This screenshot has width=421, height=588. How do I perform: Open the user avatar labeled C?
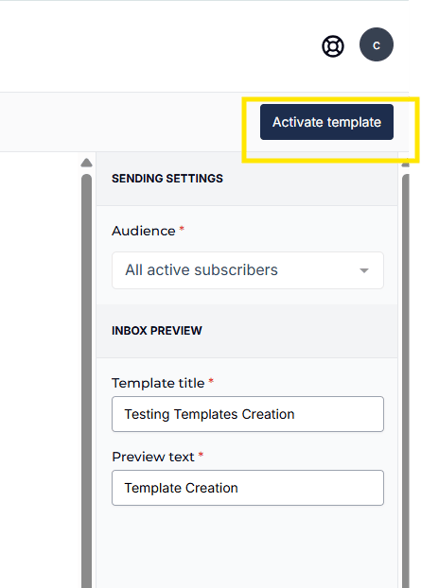pos(376,44)
